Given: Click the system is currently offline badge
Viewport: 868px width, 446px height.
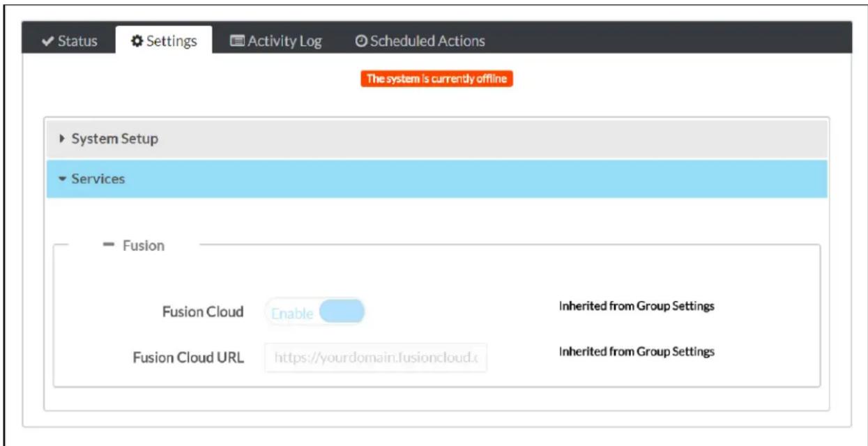Looking at the screenshot, I should [x=437, y=79].
